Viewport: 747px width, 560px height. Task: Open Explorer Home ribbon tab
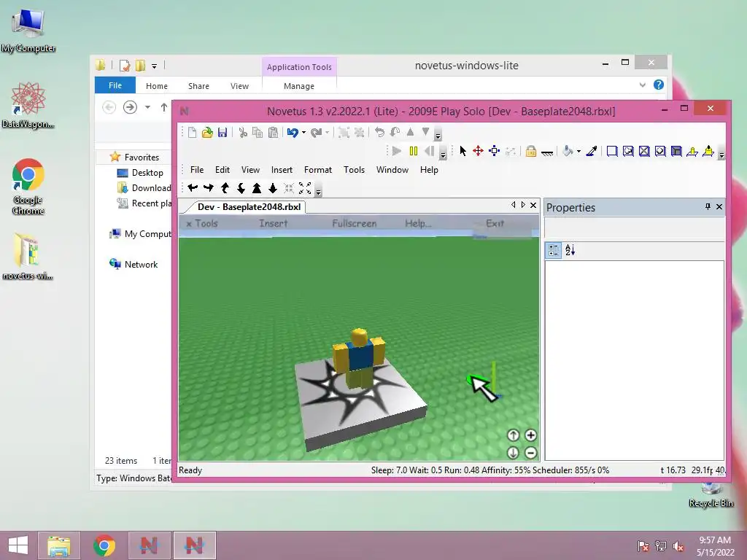pos(157,86)
